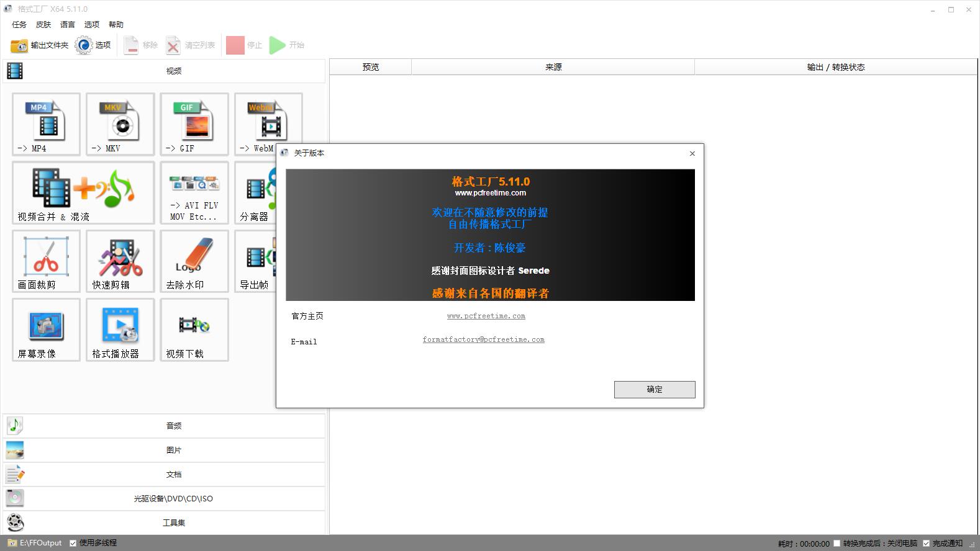The image size is (980, 551).
Task: Pick the WebM conversion tile
Action: pyautogui.click(x=268, y=124)
